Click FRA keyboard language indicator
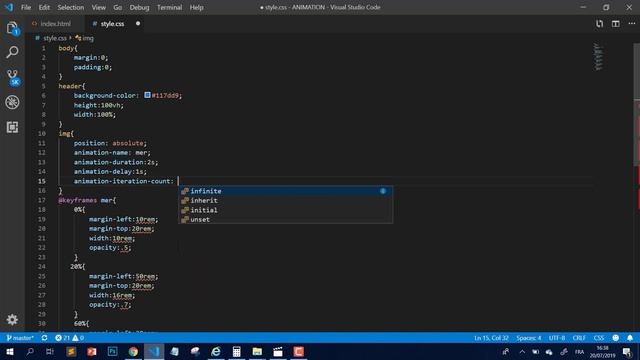This screenshot has width=640, height=360. [x=579, y=352]
